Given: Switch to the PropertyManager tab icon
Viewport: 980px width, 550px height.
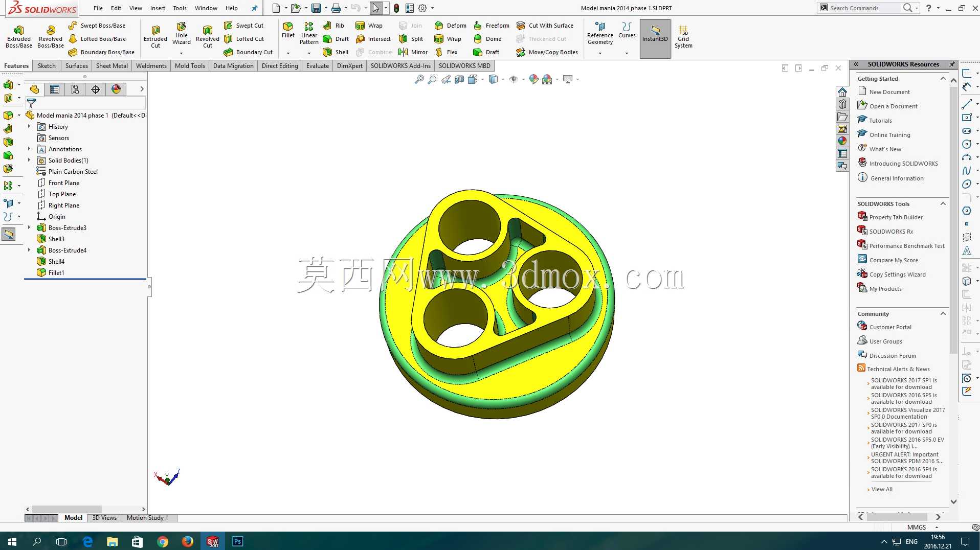Looking at the screenshot, I should pyautogui.click(x=55, y=89).
